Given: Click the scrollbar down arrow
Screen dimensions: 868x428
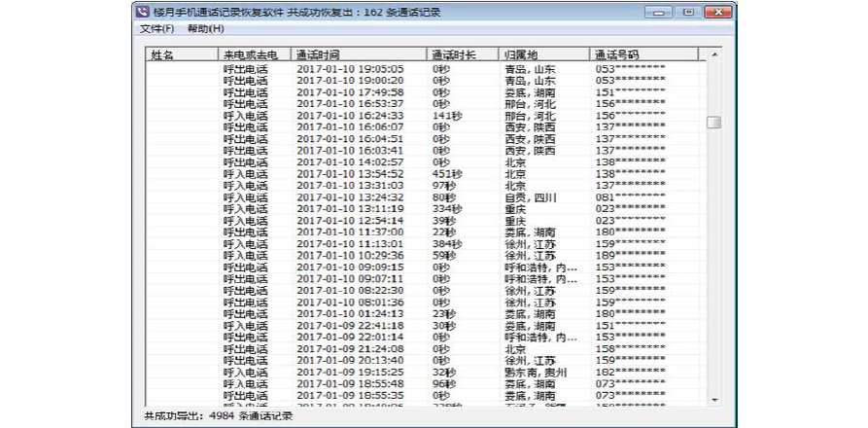Looking at the screenshot, I should coord(714,400).
